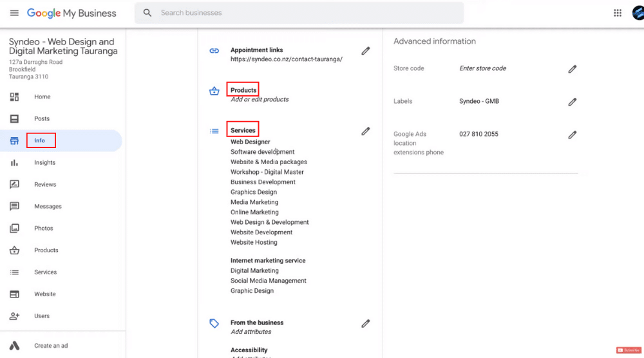Click the Posts sidebar icon
The height and width of the screenshot is (358, 644).
[x=14, y=118]
